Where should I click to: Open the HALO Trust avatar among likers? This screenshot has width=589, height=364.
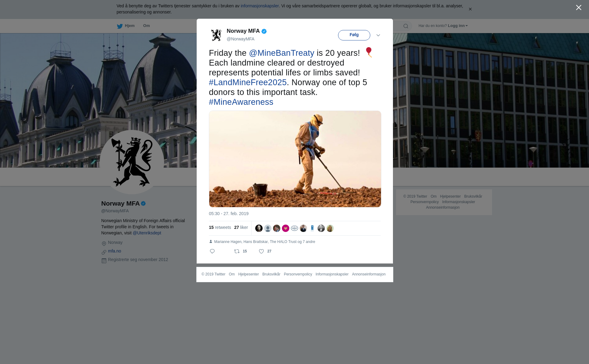[294, 228]
